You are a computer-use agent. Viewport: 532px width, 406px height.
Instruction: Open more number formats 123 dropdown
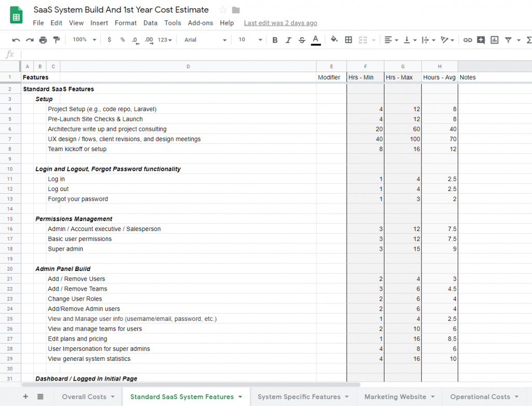165,40
